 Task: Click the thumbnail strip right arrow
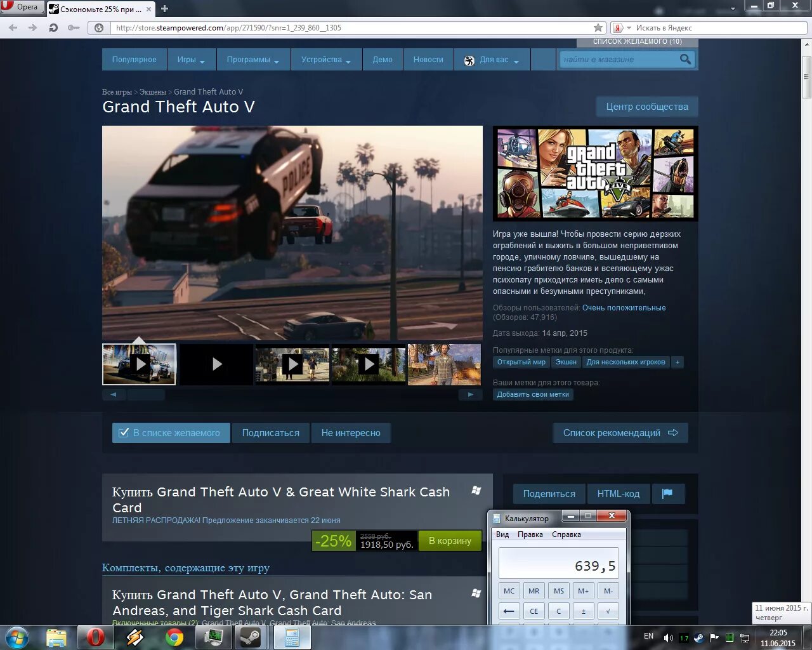(471, 394)
